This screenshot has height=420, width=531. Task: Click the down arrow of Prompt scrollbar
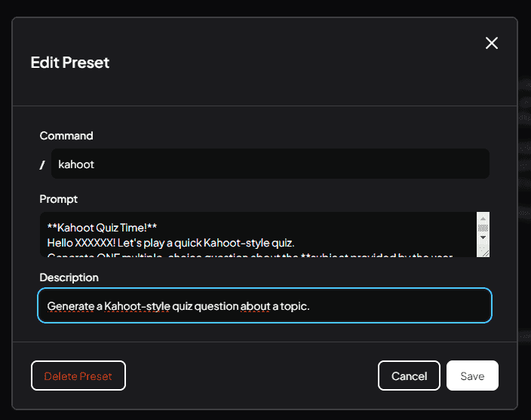(x=483, y=238)
